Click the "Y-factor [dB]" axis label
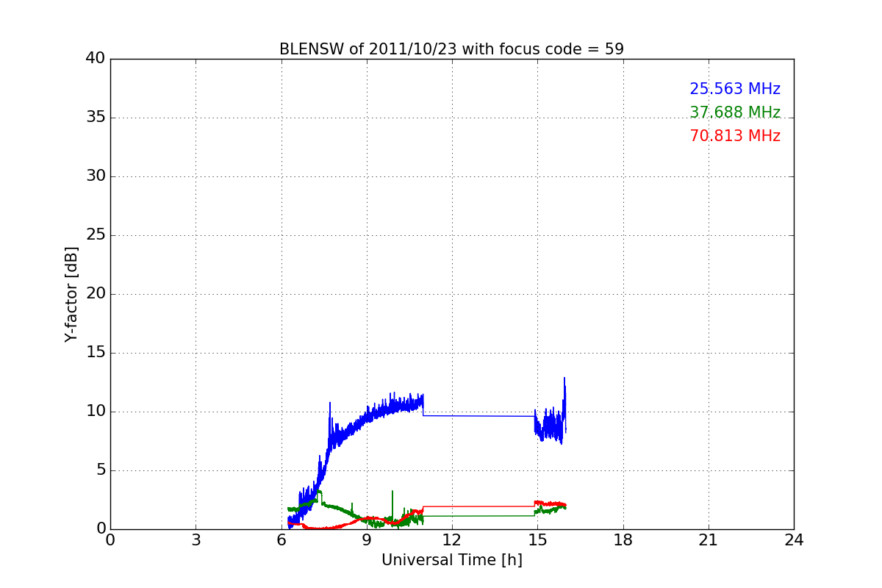This screenshot has width=882, height=588. (x=71, y=294)
